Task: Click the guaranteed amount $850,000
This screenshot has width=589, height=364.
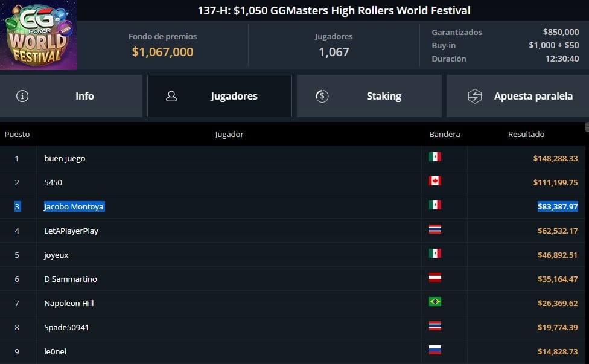Action: [561, 32]
